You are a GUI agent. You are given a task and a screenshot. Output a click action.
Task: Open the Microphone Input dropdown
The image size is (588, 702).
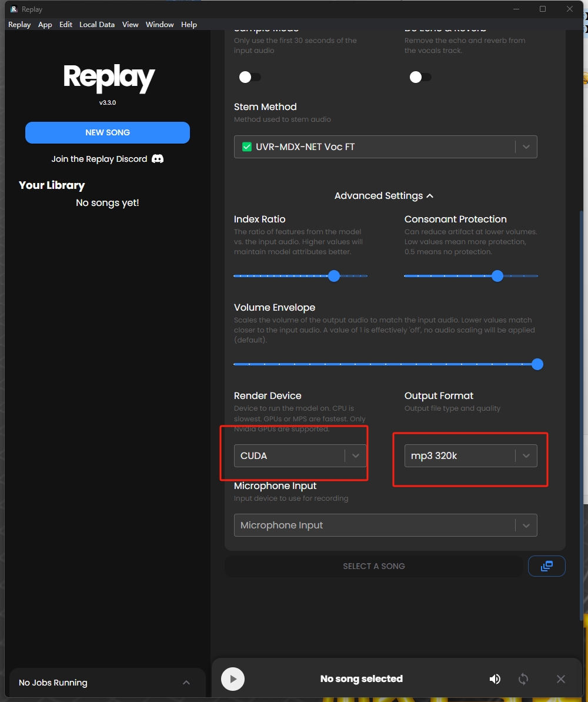pyautogui.click(x=385, y=525)
